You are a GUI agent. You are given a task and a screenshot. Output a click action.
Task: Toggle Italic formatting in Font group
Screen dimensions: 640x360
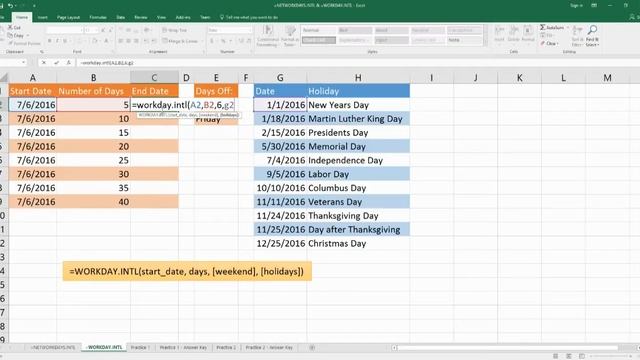pos(57,41)
